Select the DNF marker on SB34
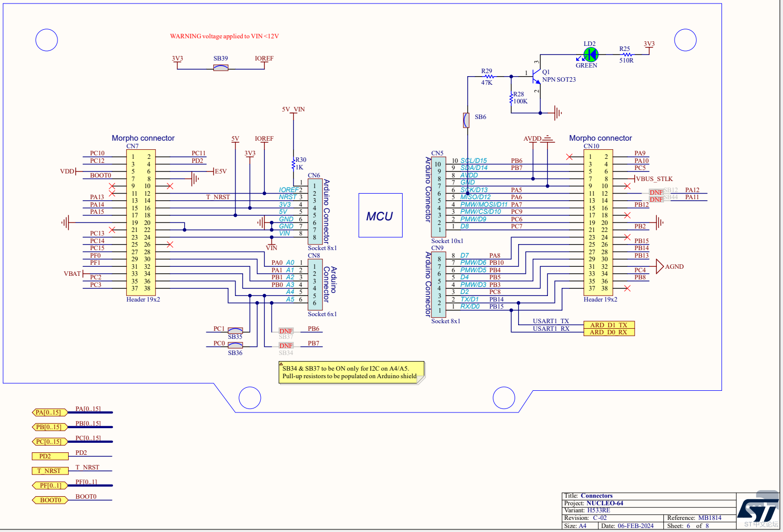This screenshot has height=532, width=783. coord(286,345)
